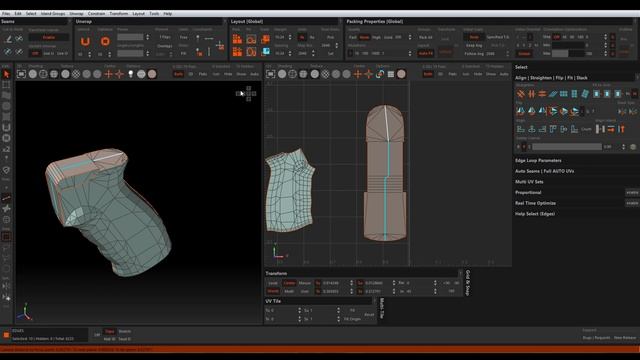The image size is (640, 360).
Task: Click the first Pack icon in Layout panel
Action: tap(237, 39)
